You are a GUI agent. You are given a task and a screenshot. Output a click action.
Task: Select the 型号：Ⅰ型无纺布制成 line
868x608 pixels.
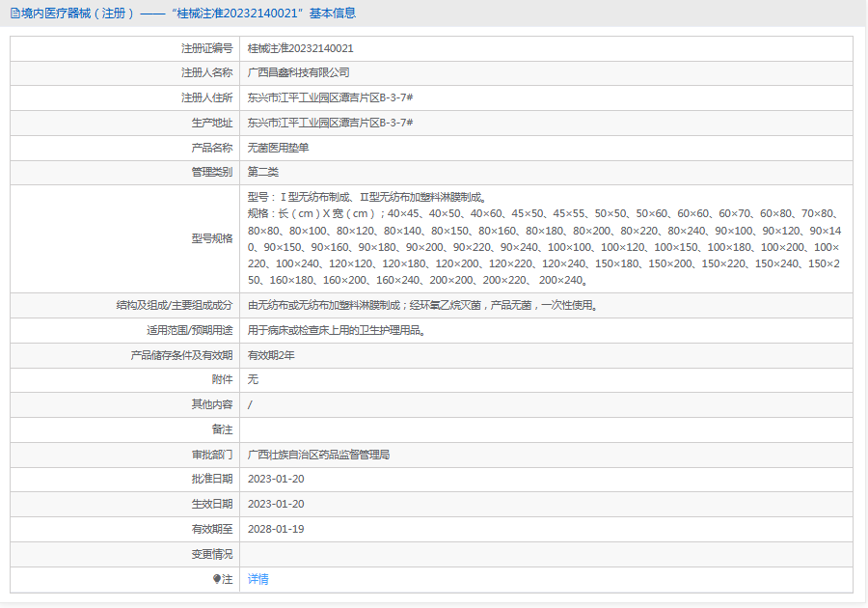[x=367, y=197]
